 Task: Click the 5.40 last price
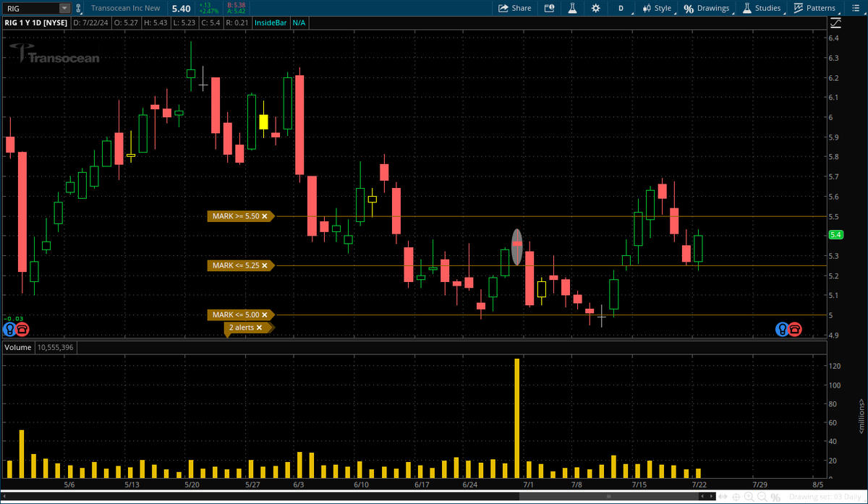(181, 8)
